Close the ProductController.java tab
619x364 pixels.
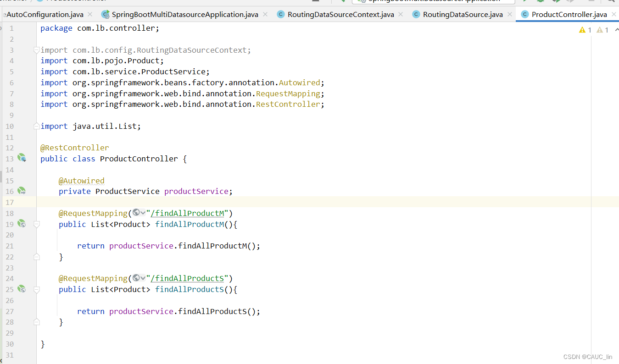coord(613,14)
